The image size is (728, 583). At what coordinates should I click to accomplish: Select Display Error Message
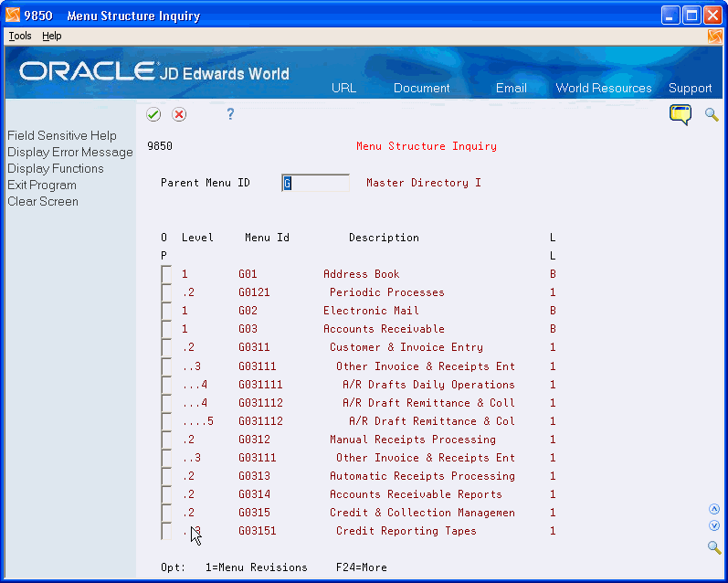[70, 153]
